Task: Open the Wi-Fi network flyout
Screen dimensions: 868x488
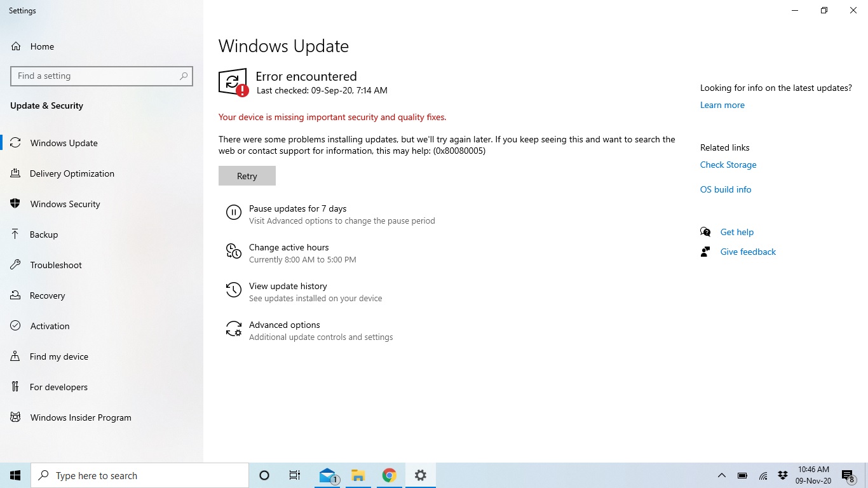Action: pos(763,475)
